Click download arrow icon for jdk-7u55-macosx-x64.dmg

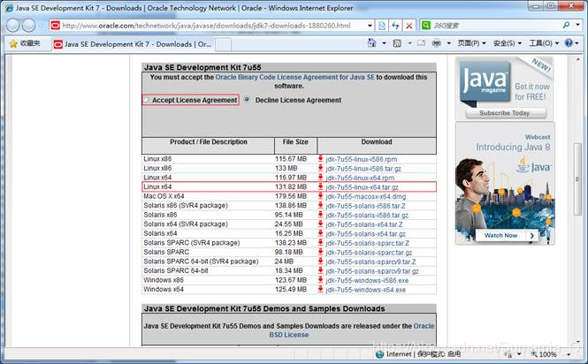pos(321,196)
